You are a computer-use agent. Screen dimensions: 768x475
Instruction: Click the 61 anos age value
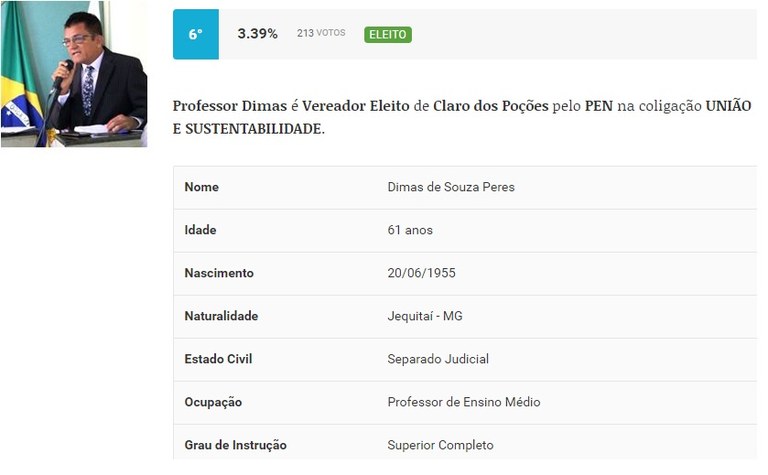pos(410,230)
